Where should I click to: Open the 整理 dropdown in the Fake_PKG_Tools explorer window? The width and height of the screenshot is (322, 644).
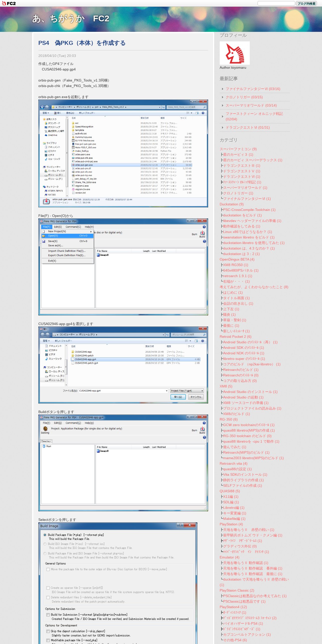tap(46, 113)
